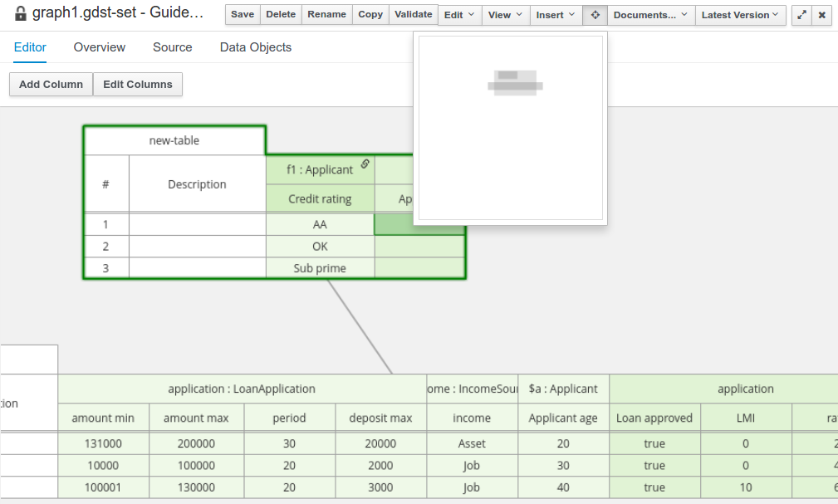The image size is (838, 504).
Task: Click the minimap preview thumbnail in the popup
Action: 515,81
